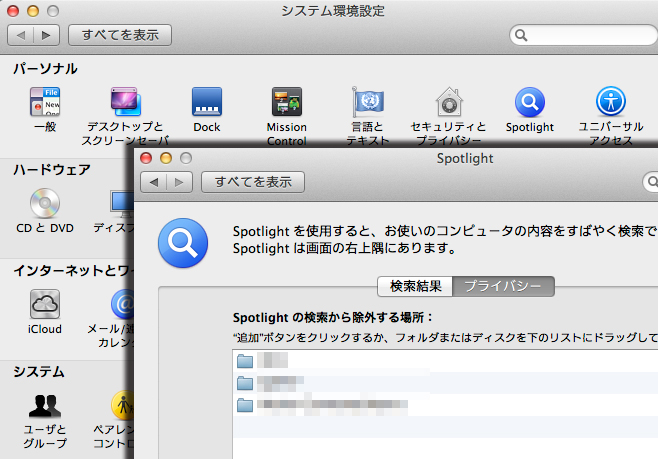
Task: Open Spotlight pane in System Preferences window
Action: tap(530, 102)
